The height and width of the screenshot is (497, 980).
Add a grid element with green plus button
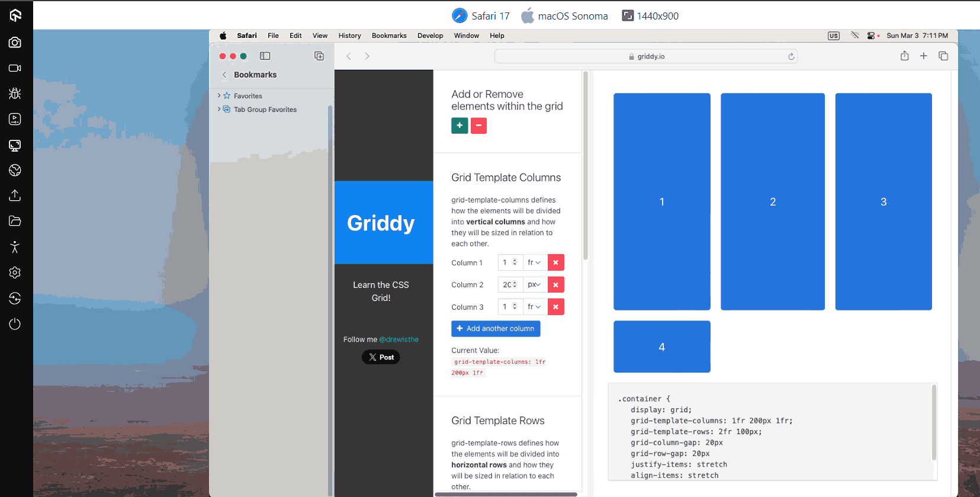[x=460, y=126]
